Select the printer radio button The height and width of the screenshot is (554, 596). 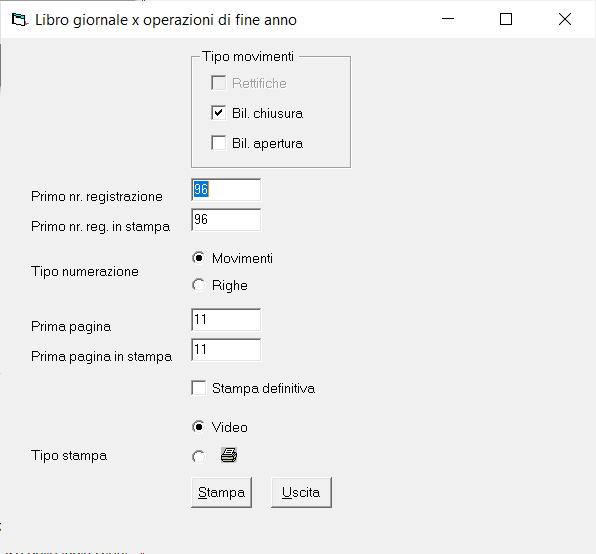198,456
